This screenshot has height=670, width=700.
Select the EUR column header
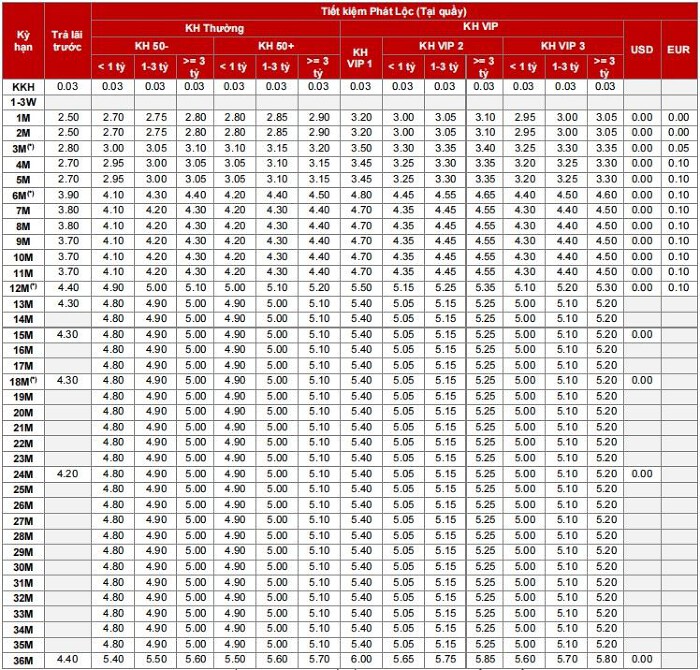pos(679,50)
